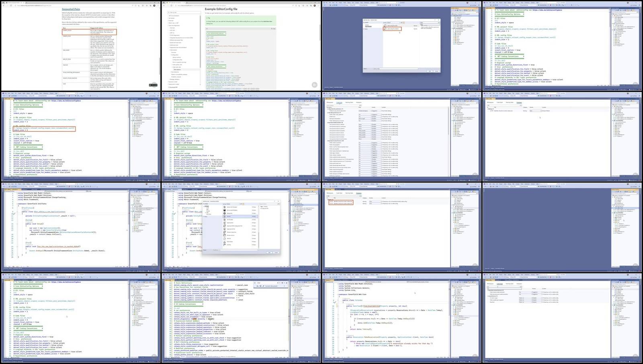Open the Supported Pairs web page thumbnail
This screenshot has height=364, width=643.
click(x=80, y=46)
